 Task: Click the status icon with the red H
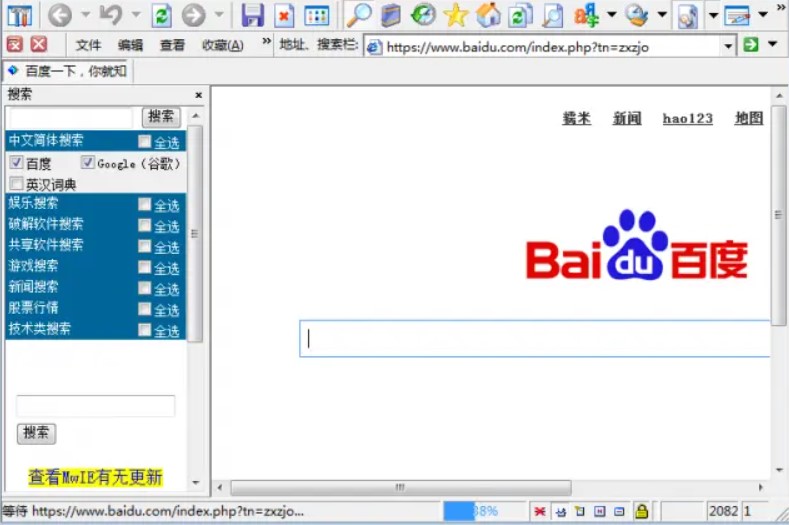(600, 511)
